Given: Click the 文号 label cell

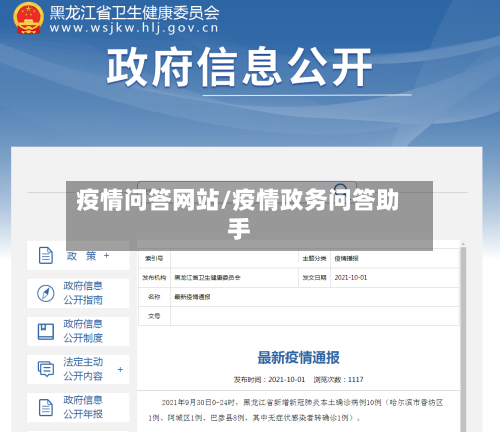Looking at the screenshot, I should point(154,316).
